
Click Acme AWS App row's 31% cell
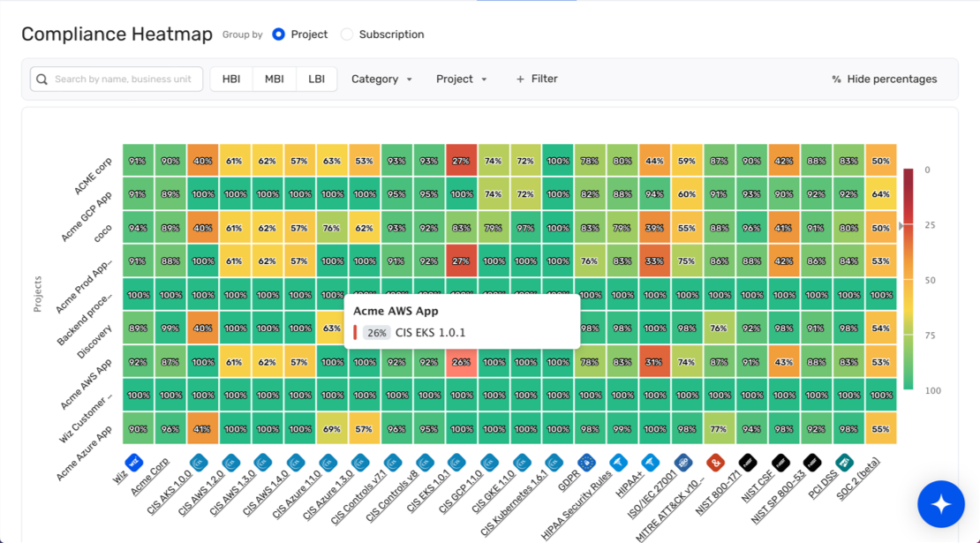(x=654, y=362)
